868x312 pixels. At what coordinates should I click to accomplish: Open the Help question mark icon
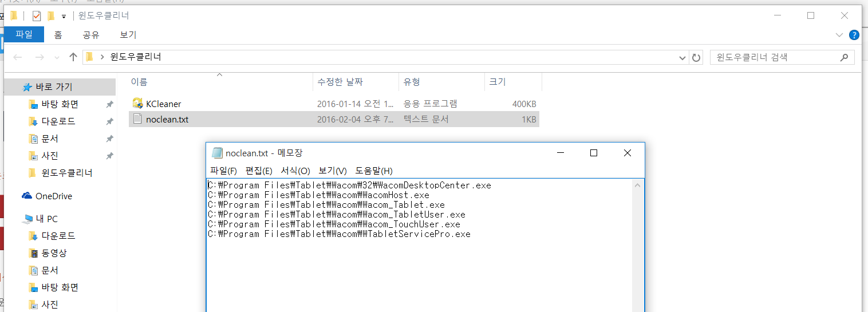[854, 35]
